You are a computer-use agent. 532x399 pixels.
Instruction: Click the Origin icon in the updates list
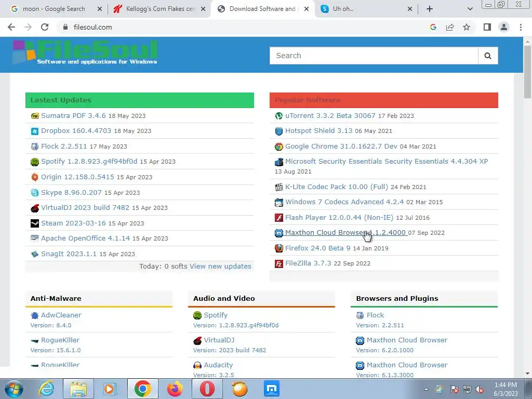(35, 177)
